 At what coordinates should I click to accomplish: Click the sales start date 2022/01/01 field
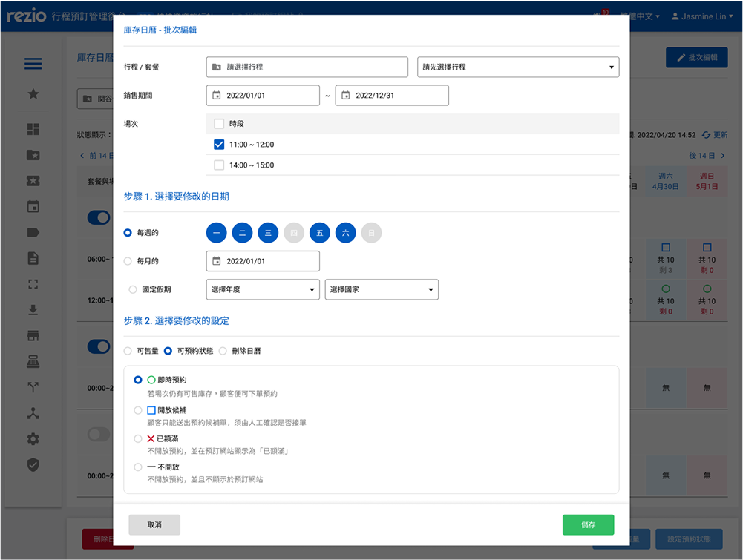(263, 96)
